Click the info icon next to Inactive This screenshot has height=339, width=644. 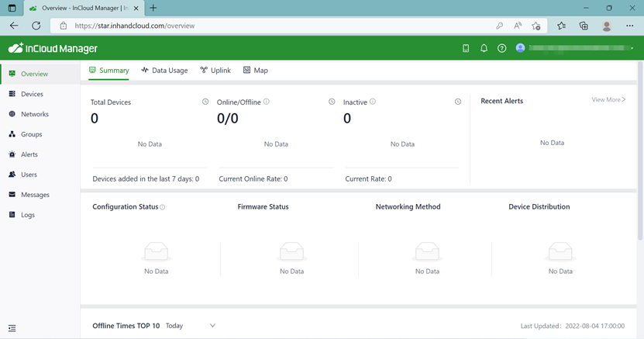(x=373, y=102)
